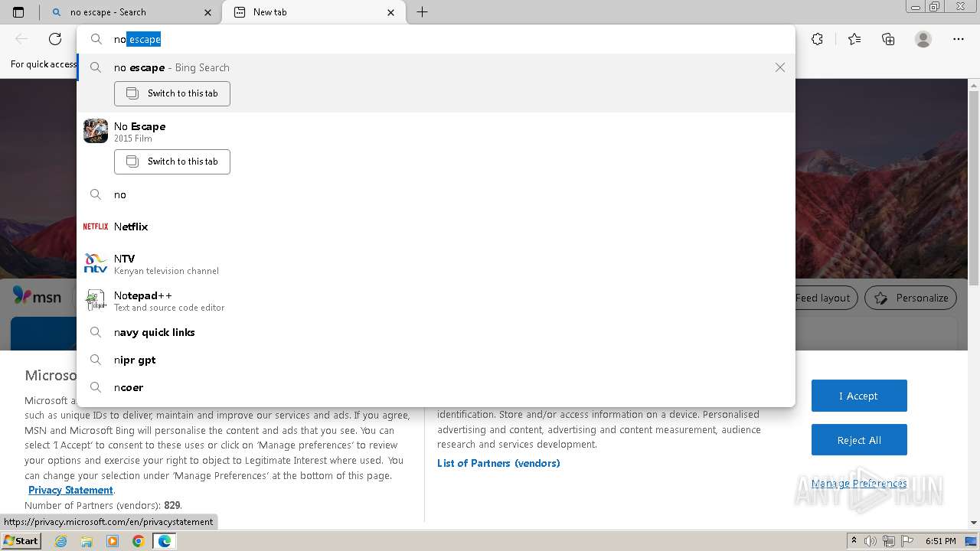Click the No Escape film thumbnail
Screen dimensions: 980x551
(96, 131)
